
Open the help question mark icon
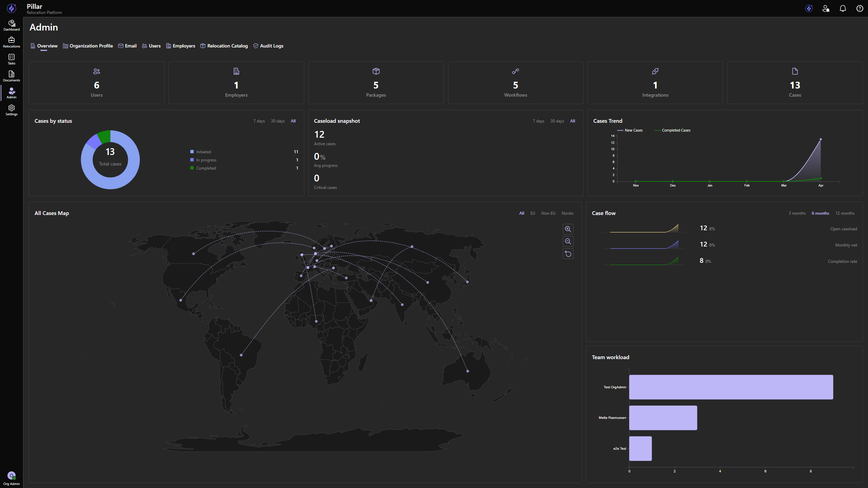[x=860, y=8]
